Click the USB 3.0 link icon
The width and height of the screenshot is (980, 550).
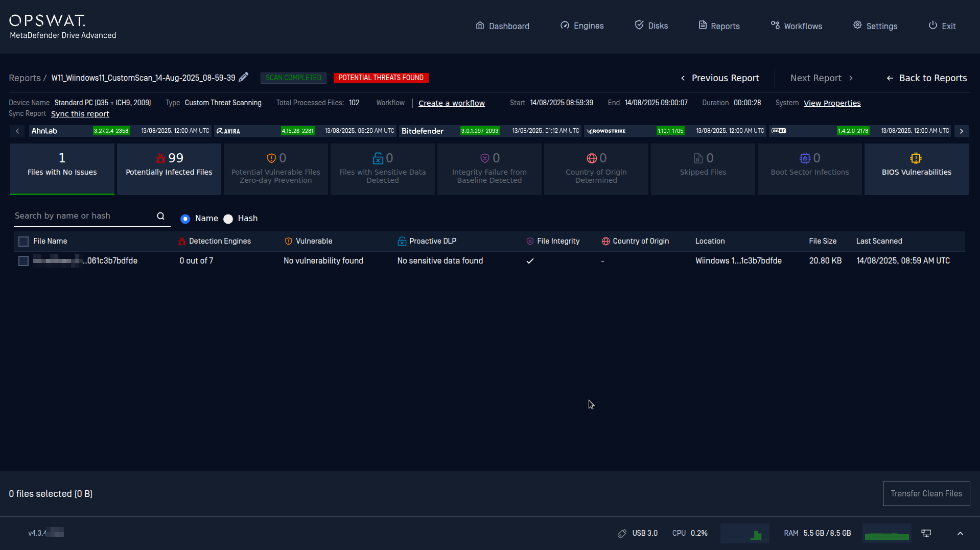click(x=622, y=534)
